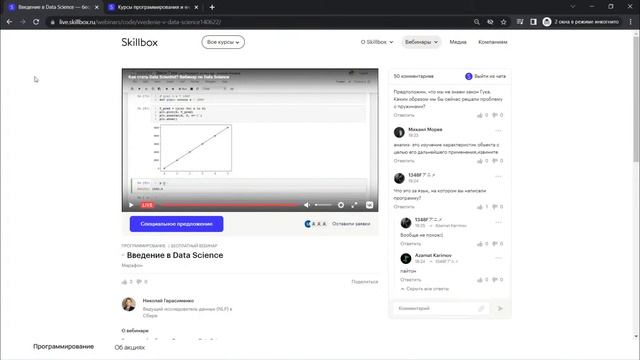Click the VK logo icon in the player
The height and width of the screenshot is (360, 640).
pos(369,205)
